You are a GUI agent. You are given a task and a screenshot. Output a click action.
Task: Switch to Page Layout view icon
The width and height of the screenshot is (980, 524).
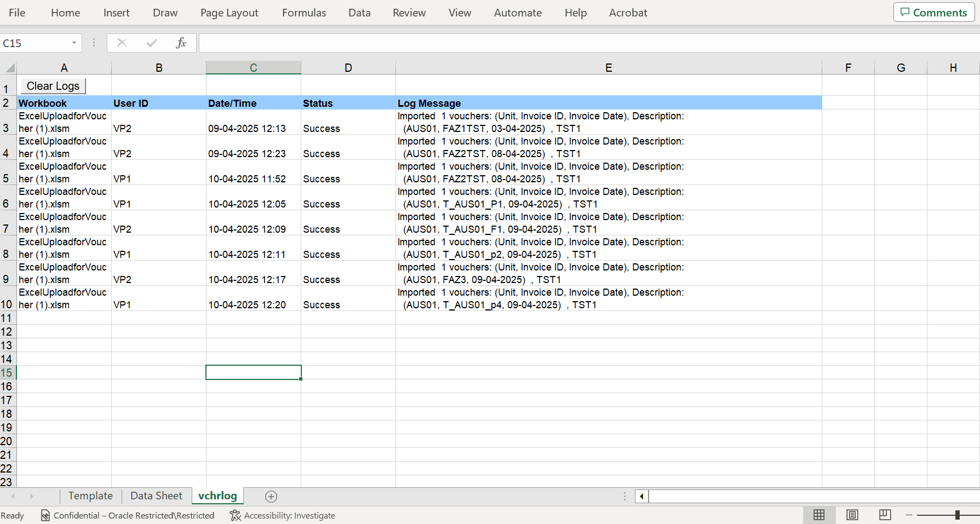tap(852, 515)
